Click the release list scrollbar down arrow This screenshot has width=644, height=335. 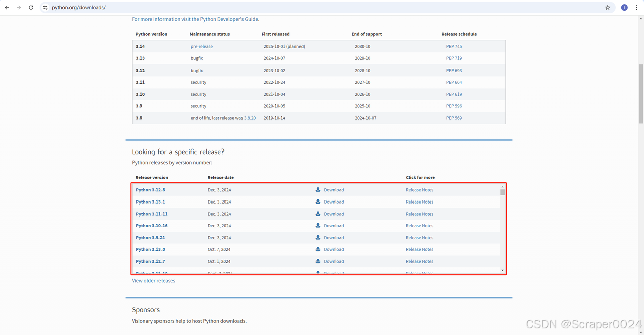[502, 271]
